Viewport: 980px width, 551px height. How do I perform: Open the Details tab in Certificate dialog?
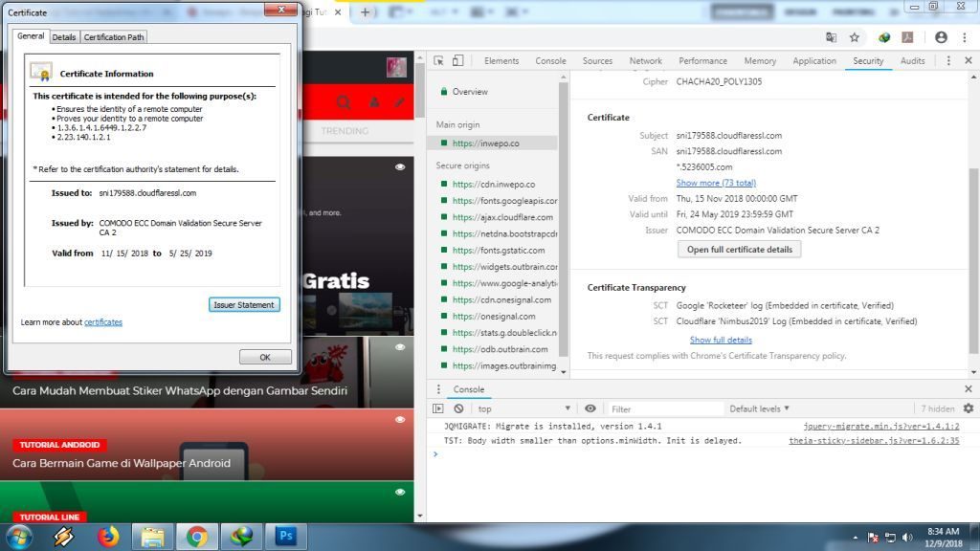[64, 37]
